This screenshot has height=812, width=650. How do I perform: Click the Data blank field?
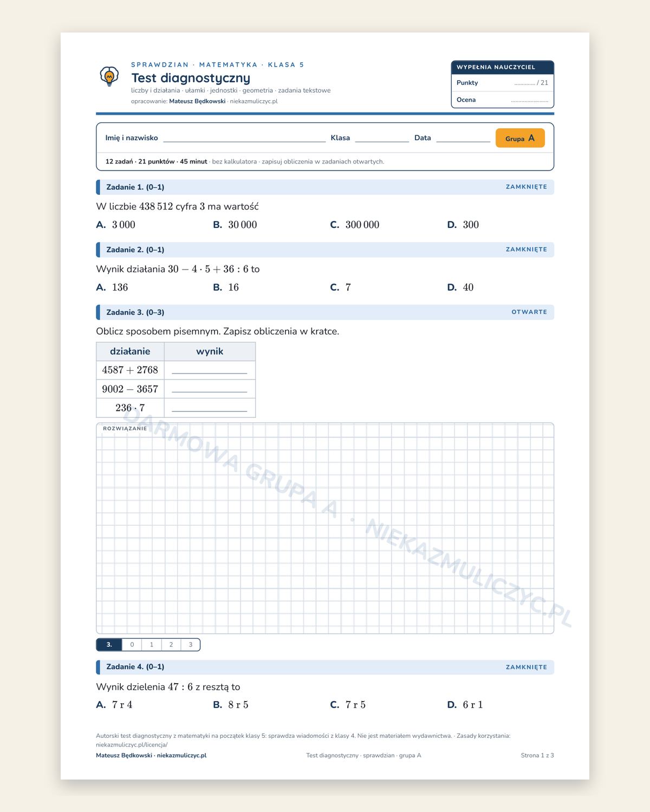coord(463,138)
